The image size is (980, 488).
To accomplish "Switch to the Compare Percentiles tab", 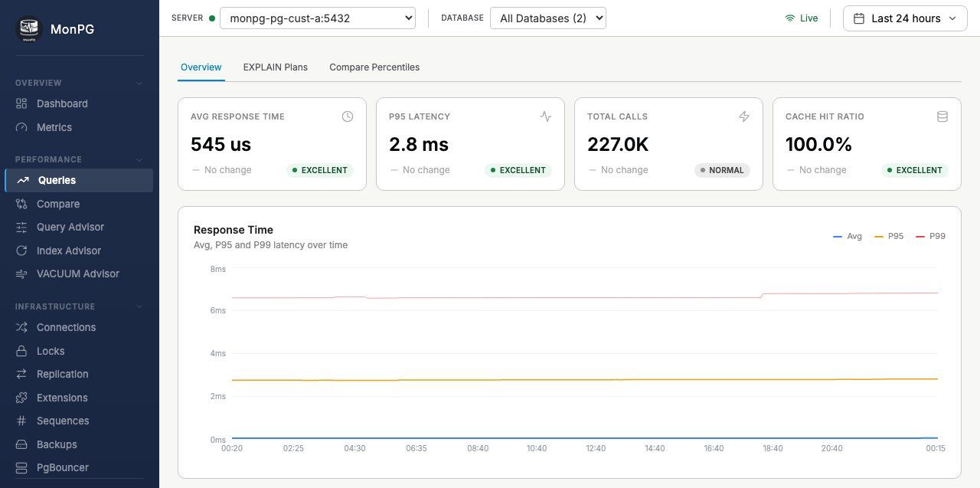I will click(x=374, y=67).
